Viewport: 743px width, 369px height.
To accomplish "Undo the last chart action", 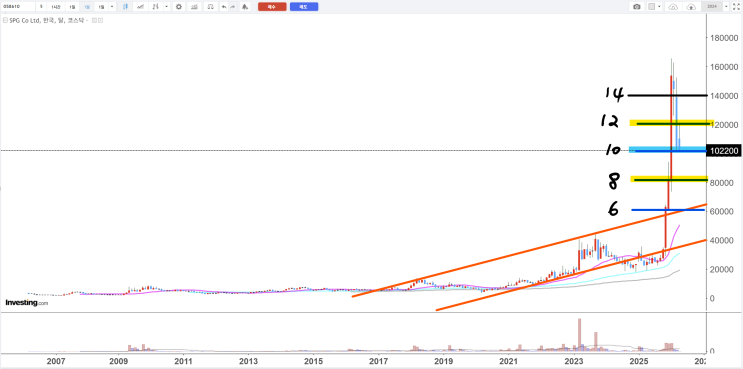I will (224, 7).
